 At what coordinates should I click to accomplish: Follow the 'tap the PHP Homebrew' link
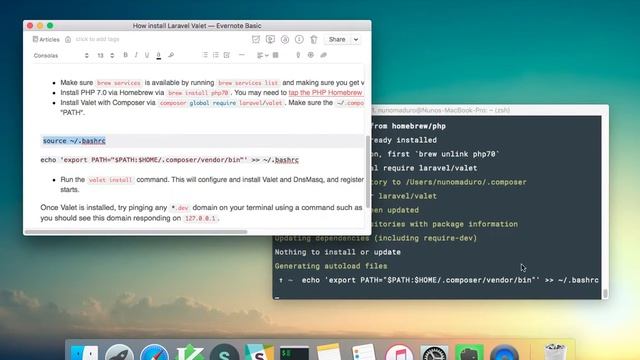click(326, 93)
